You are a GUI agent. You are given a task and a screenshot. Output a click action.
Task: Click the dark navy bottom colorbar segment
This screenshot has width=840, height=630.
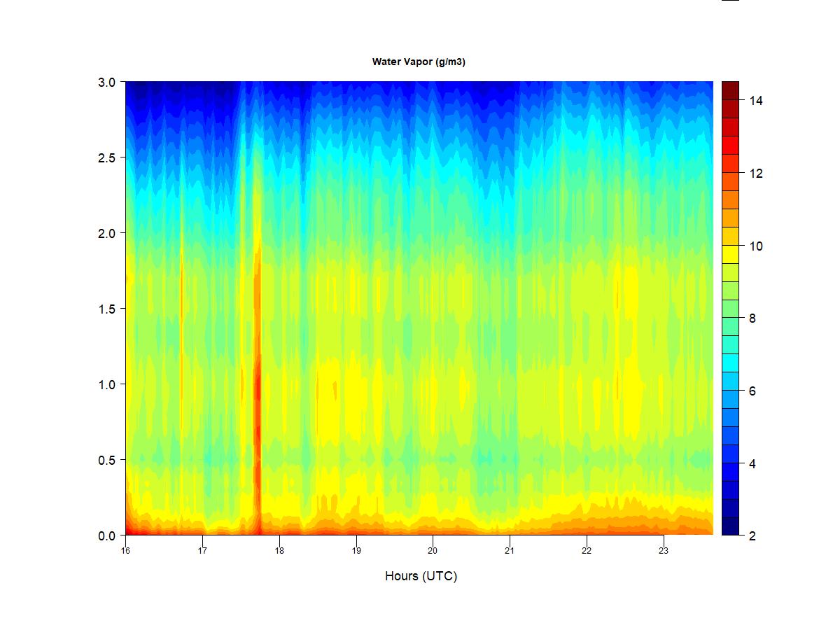(x=730, y=526)
